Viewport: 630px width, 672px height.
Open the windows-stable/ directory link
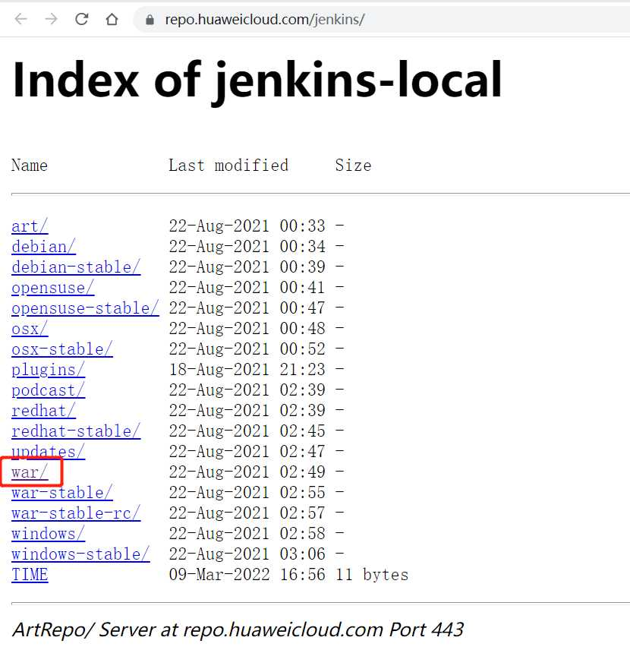pyautogui.click(x=80, y=554)
